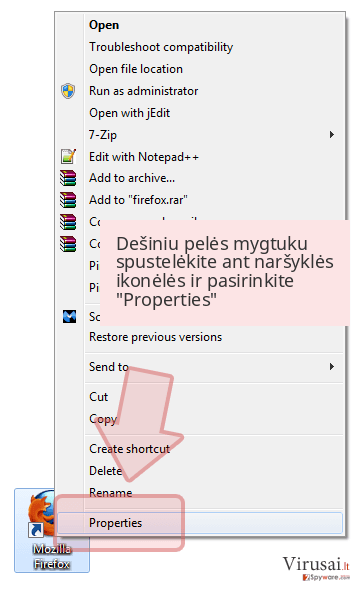Viewport: 362px width, 589px height.
Task: Click the WinRAR icon next to Add to archive
Action: click(x=68, y=178)
